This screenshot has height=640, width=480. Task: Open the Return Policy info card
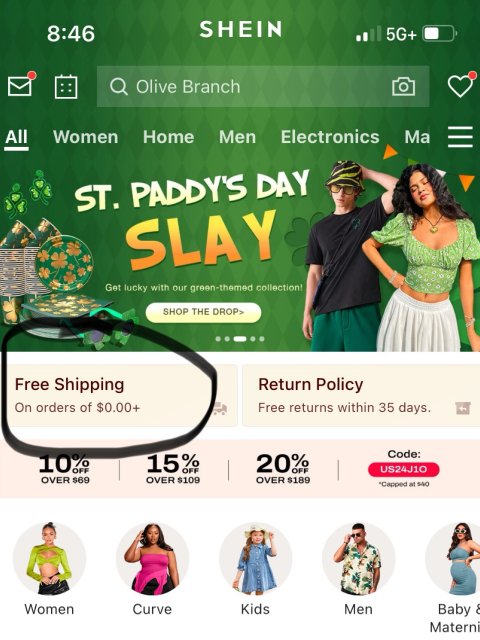(361, 396)
